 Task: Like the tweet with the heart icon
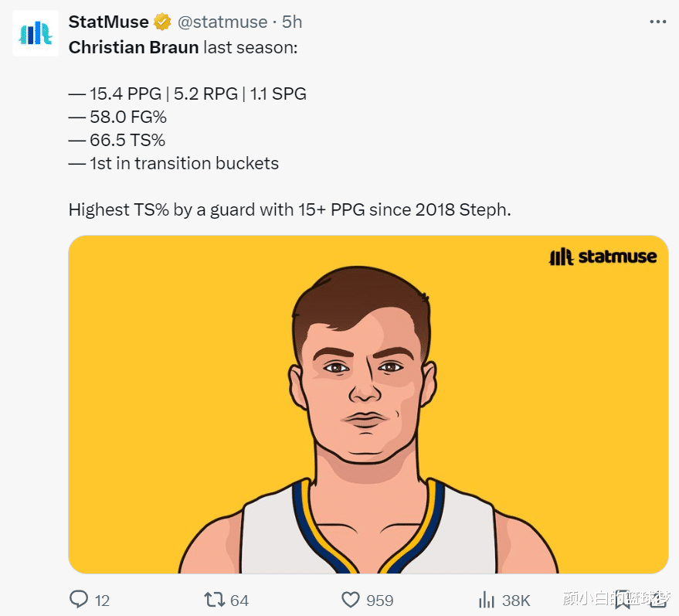(x=351, y=600)
